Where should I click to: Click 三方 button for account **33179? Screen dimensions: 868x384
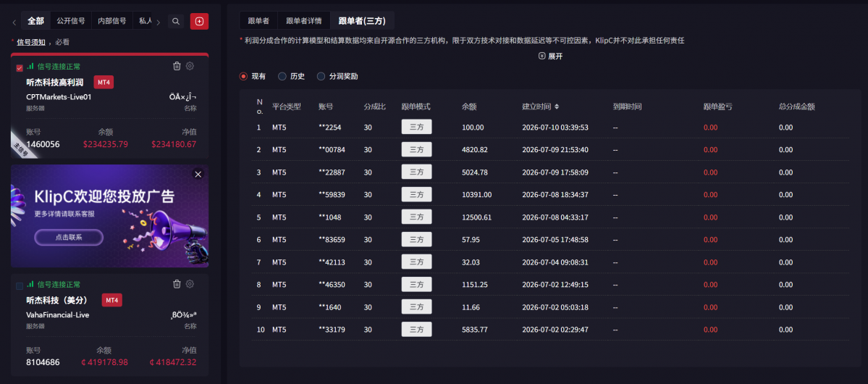[416, 329]
